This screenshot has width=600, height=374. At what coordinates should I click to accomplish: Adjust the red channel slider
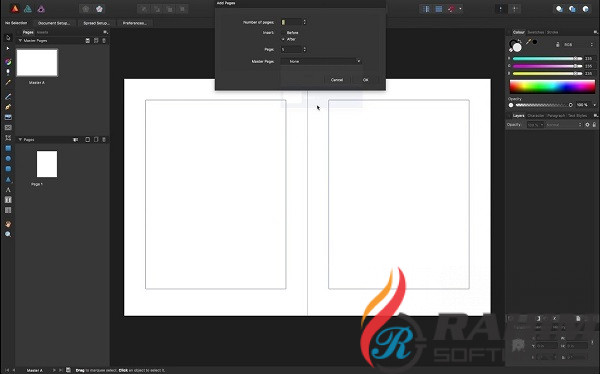547,59
